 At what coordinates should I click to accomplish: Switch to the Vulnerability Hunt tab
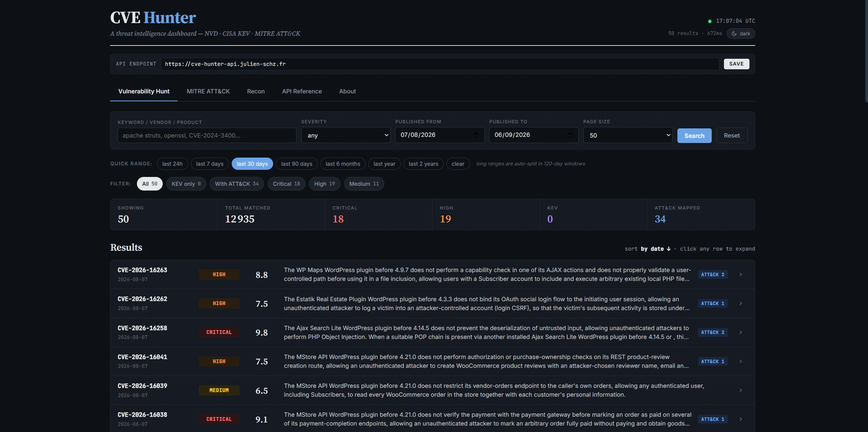click(x=144, y=91)
